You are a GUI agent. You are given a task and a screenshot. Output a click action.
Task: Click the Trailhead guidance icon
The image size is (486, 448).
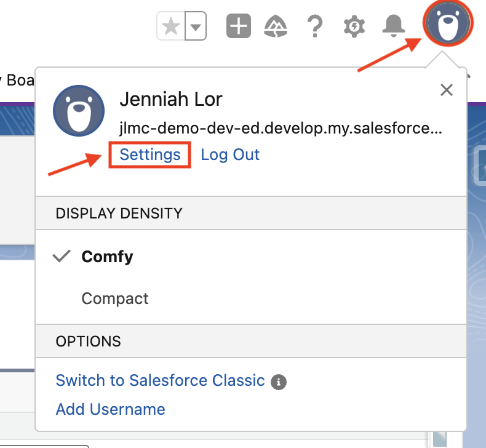pyautogui.click(x=276, y=26)
